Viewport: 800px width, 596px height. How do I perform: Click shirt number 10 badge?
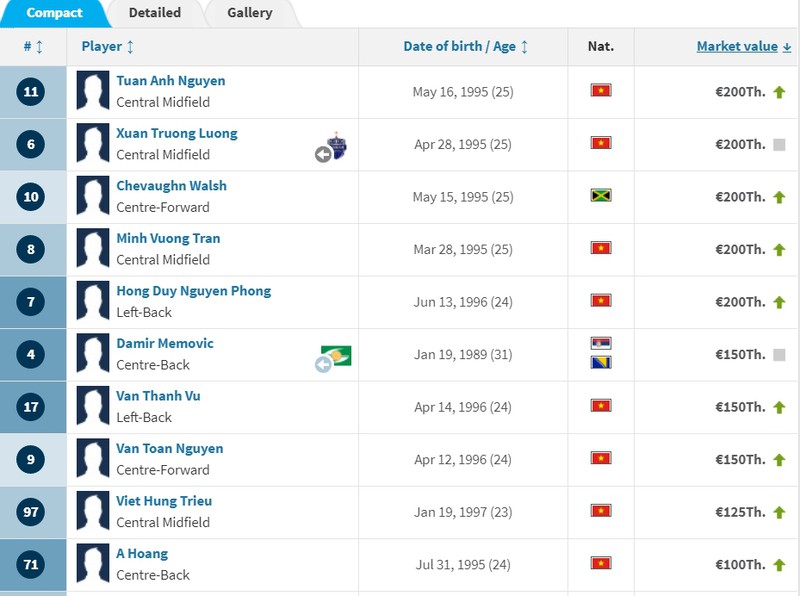point(31,197)
